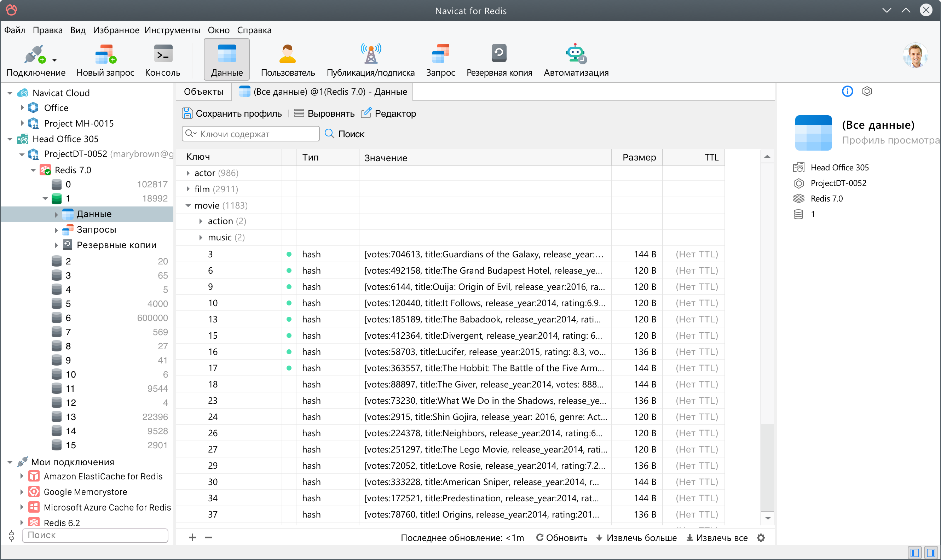Remove the key with minus icon

coord(208,537)
